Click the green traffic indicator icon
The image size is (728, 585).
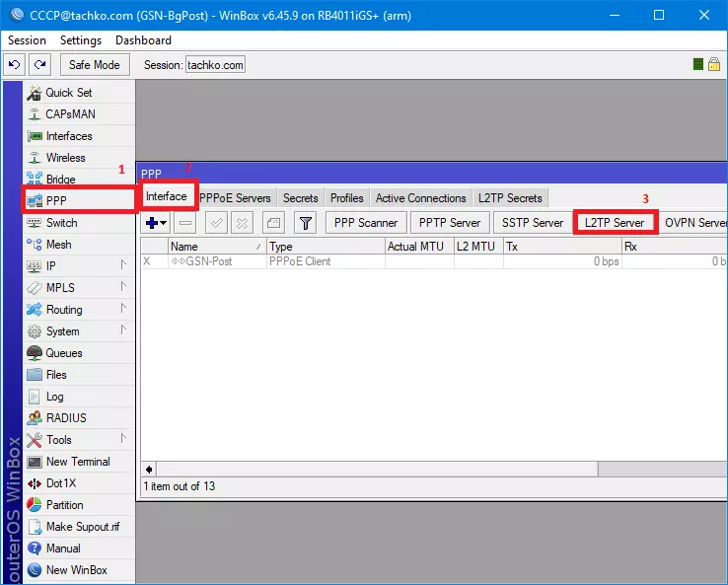[697, 64]
